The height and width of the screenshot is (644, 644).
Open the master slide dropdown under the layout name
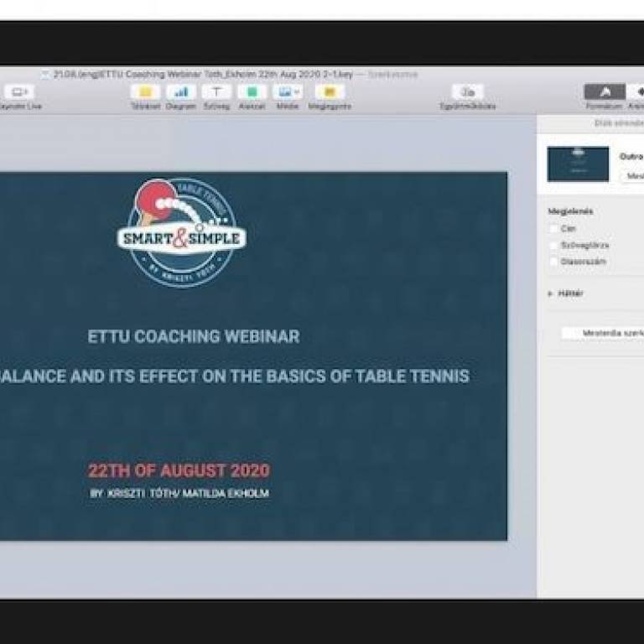click(x=632, y=176)
